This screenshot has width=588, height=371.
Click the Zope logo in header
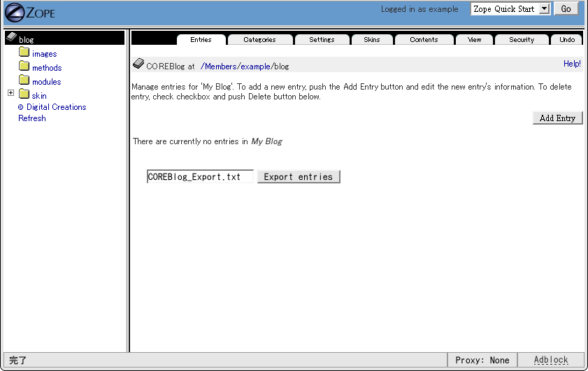click(29, 11)
